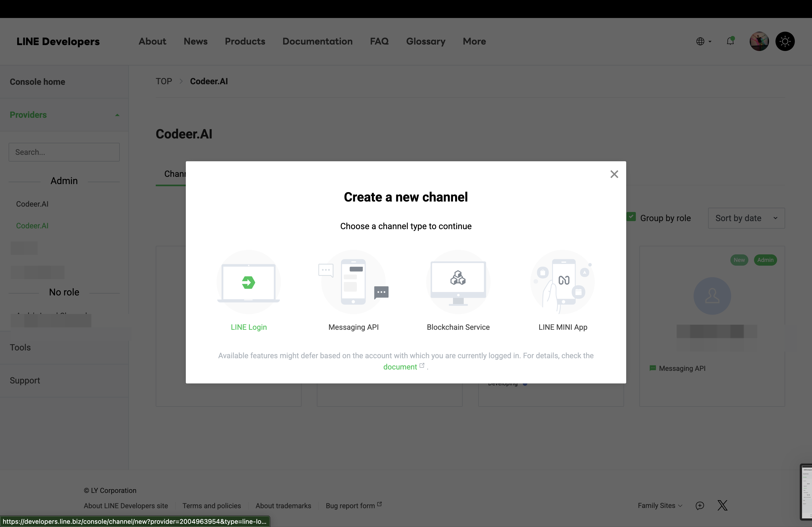
Task: Expand the Family Sites dropdown
Action: point(659,506)
